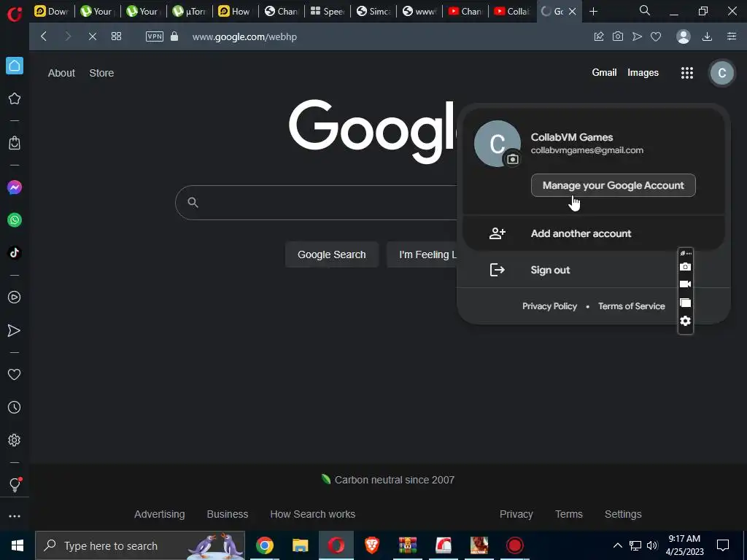Switch to the Down tab

coord(52,12)
